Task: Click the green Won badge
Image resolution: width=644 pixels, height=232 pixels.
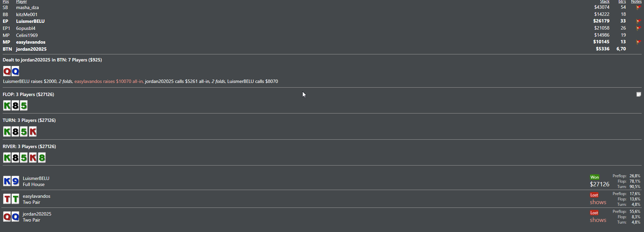Action: click(594, 177)
